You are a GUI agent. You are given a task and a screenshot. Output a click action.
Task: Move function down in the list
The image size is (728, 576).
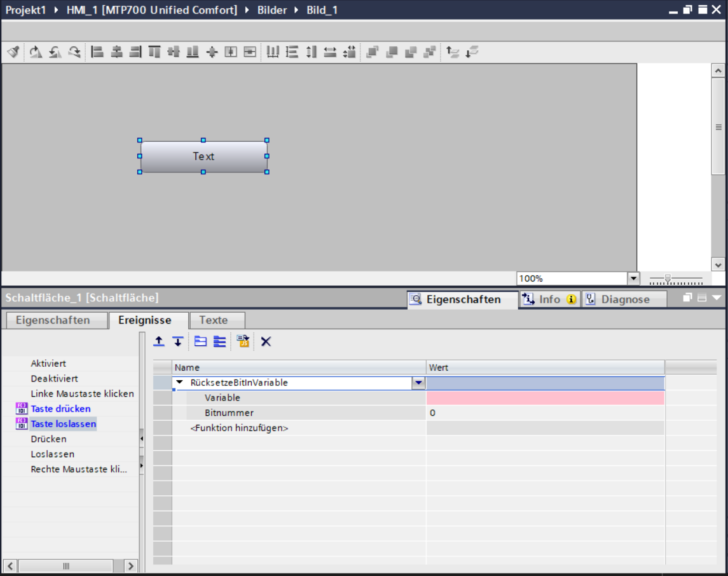coord(178,342)
